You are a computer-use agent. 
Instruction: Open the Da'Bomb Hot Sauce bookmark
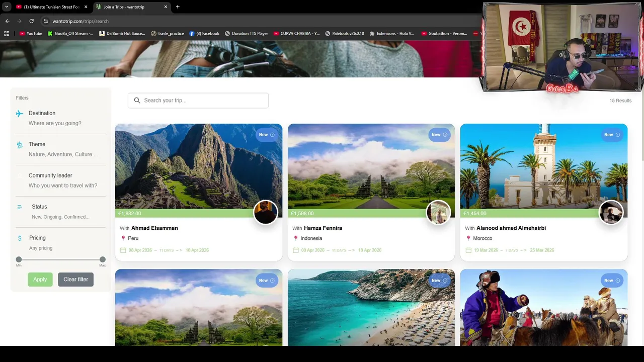pyautogui.click(x=122, y=33)
